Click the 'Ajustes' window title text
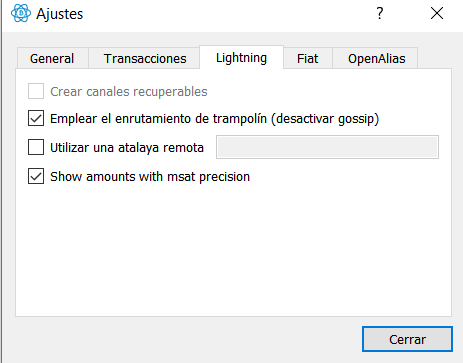463x363 pixels. 60,14
